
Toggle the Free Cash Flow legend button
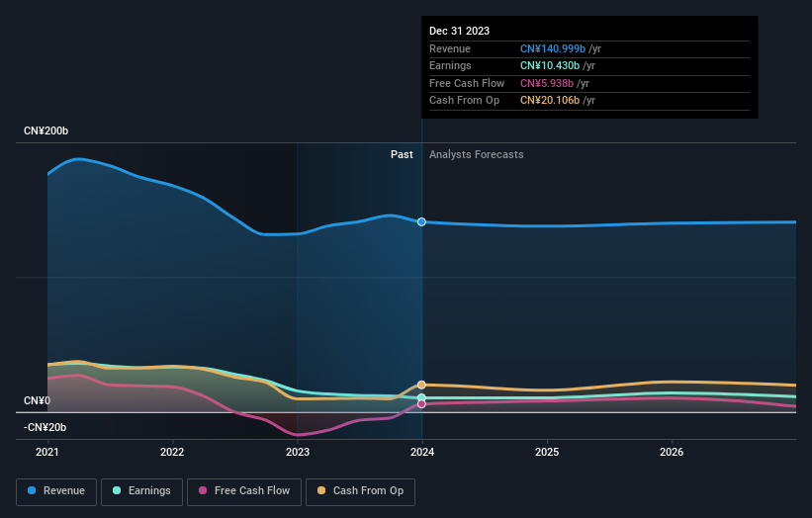pos(244,491)
